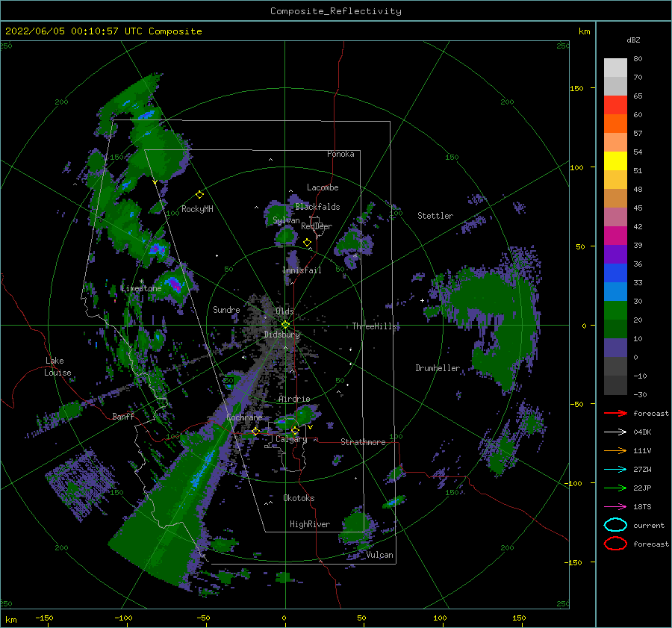Screen dimensions: 672x628
Task: Select the slate purple 0-10 dBZ swatch
Action: click(x=615, y=347)
